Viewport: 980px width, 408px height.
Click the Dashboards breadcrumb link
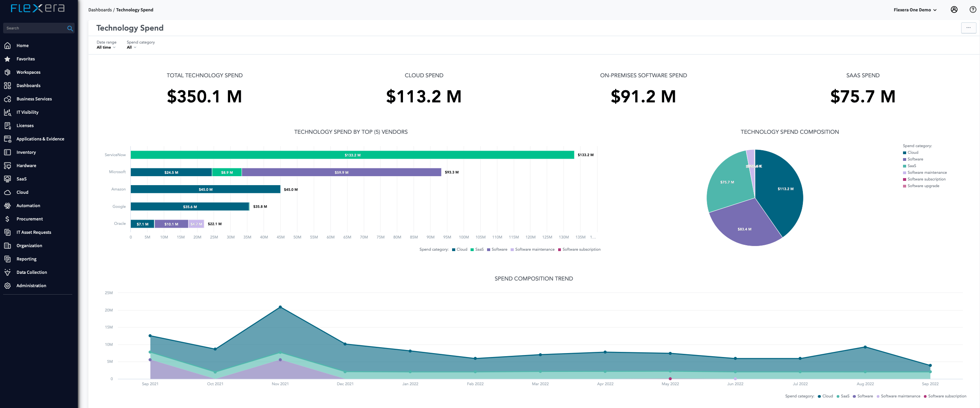pos(100,10)
